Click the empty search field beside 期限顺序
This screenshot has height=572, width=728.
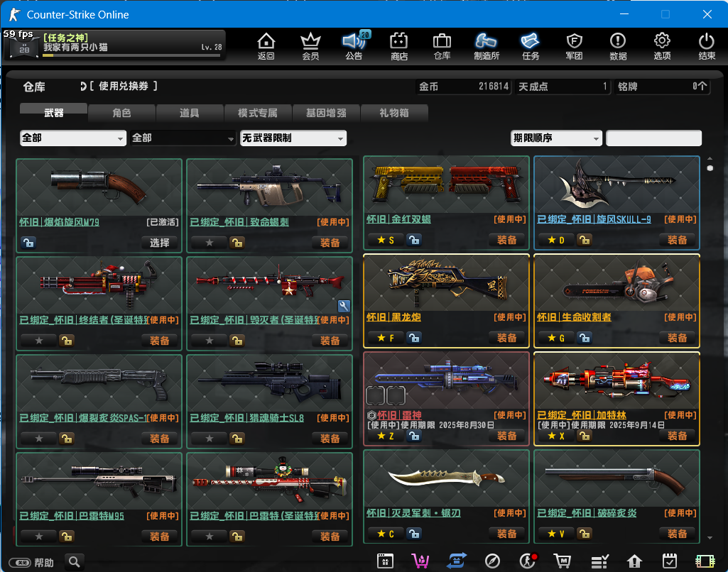pyautogui.click(x=653, y=138)
